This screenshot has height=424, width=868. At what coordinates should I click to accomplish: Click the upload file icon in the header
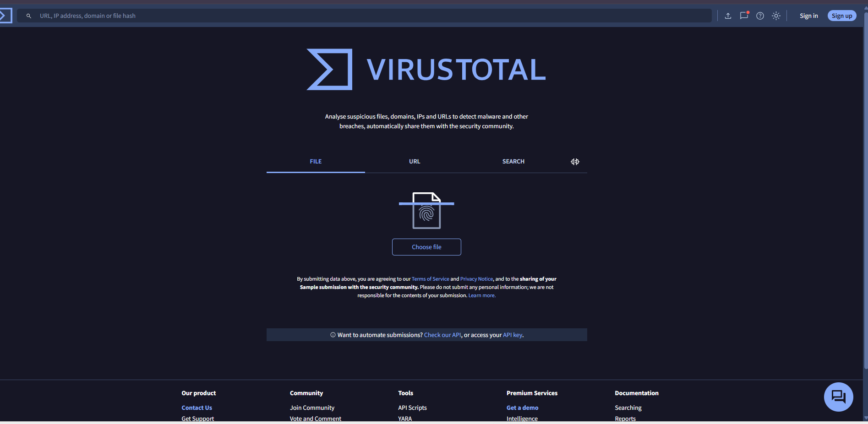(728, 16)
